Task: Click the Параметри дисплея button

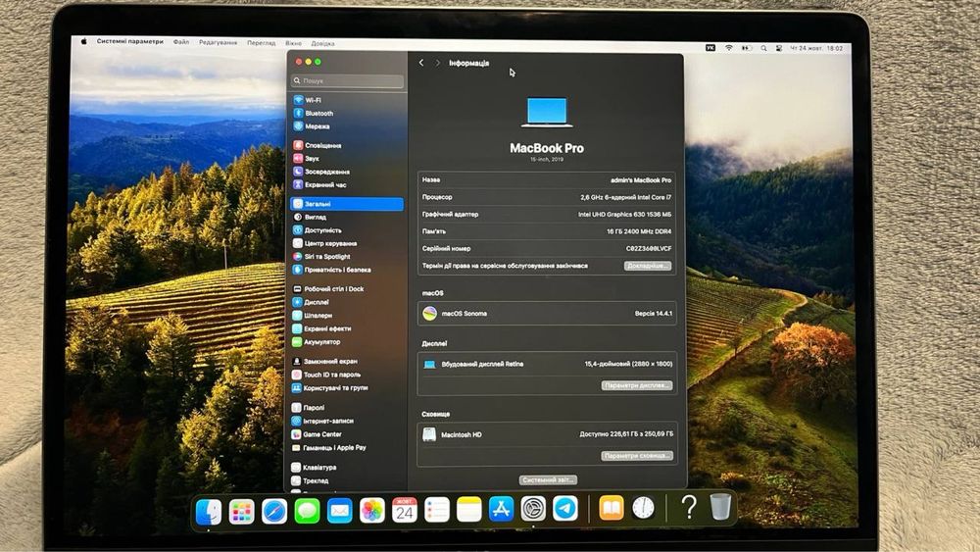Action: (637, 385)
